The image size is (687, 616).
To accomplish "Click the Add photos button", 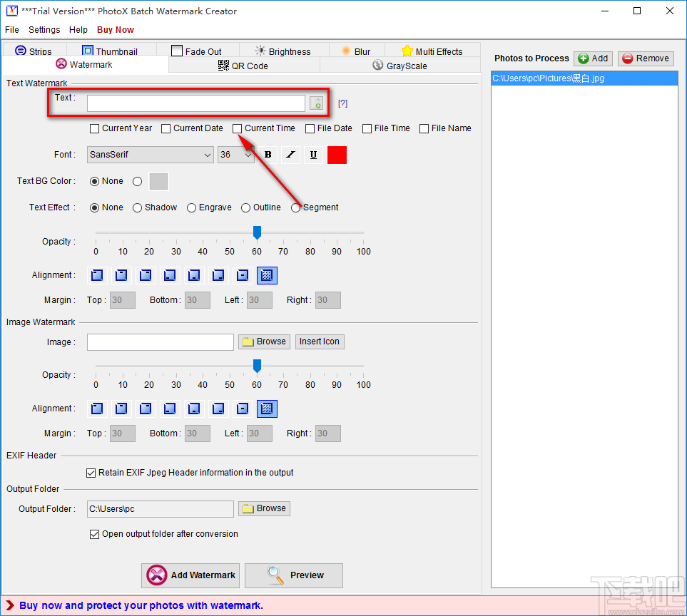I will pos(593,58).
